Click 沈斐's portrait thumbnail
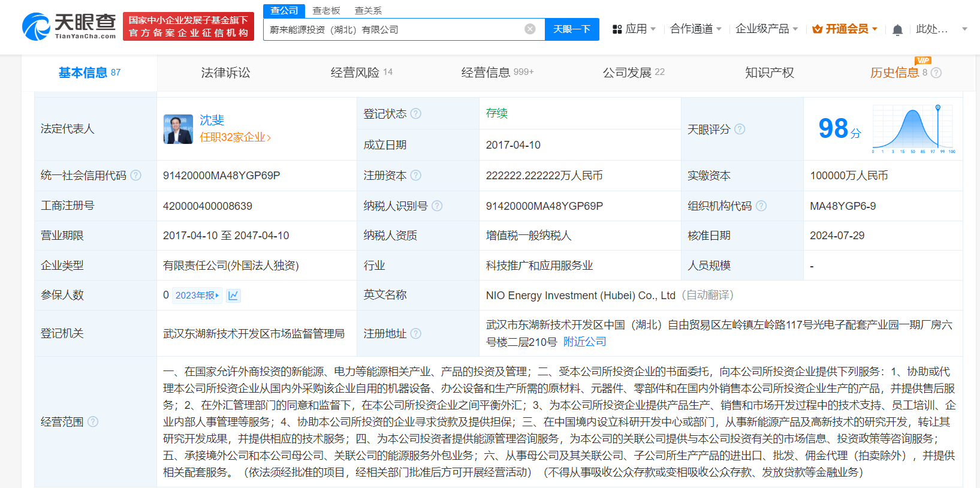 178,129
